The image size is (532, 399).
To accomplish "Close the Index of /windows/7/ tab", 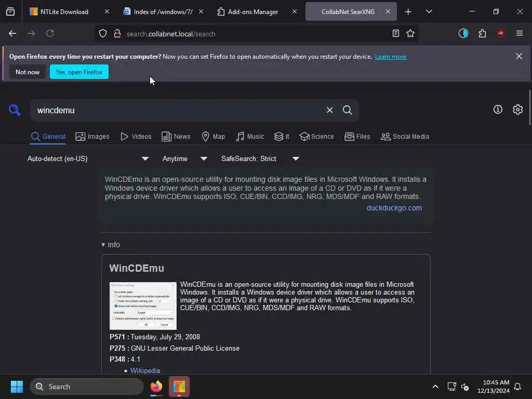I will point(201,11).
